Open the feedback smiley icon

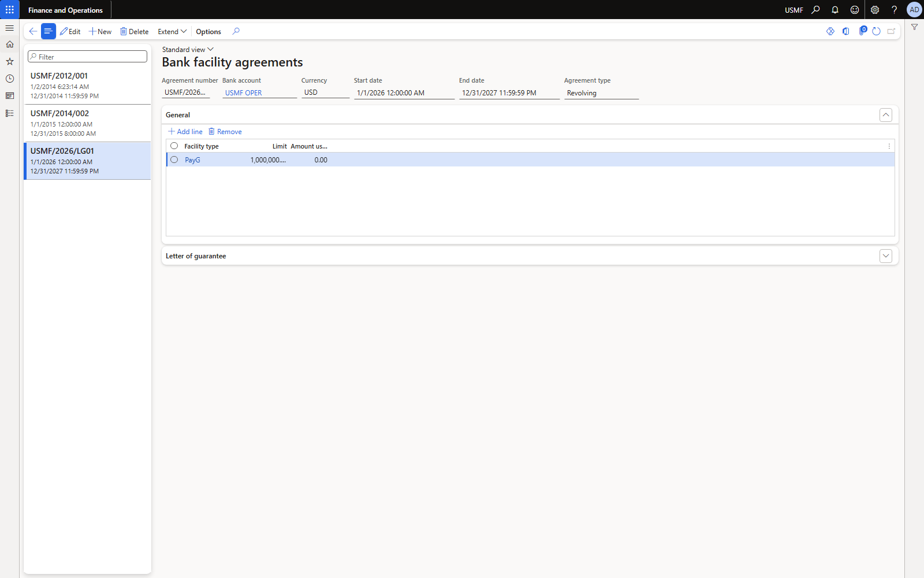coord(855,10)
